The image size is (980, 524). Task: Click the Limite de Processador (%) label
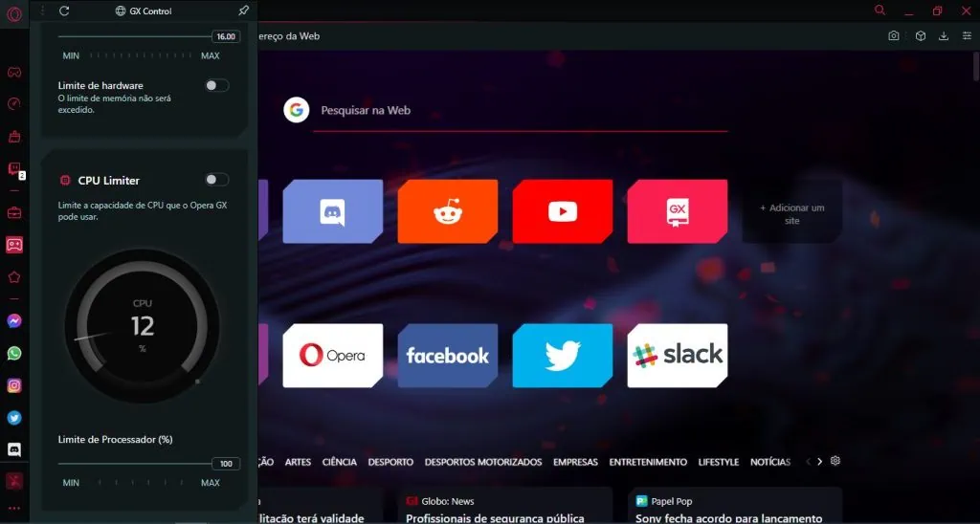coord(115,440)
